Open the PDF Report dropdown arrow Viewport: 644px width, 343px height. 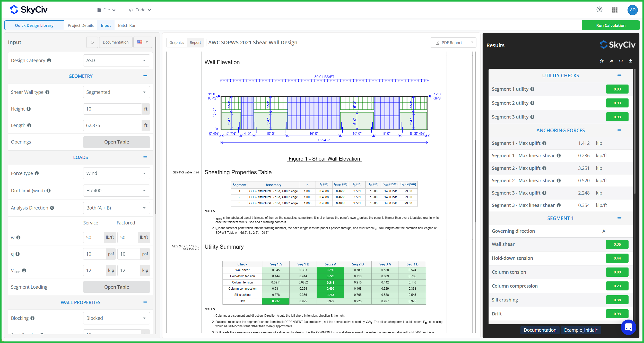click(472, 43)
